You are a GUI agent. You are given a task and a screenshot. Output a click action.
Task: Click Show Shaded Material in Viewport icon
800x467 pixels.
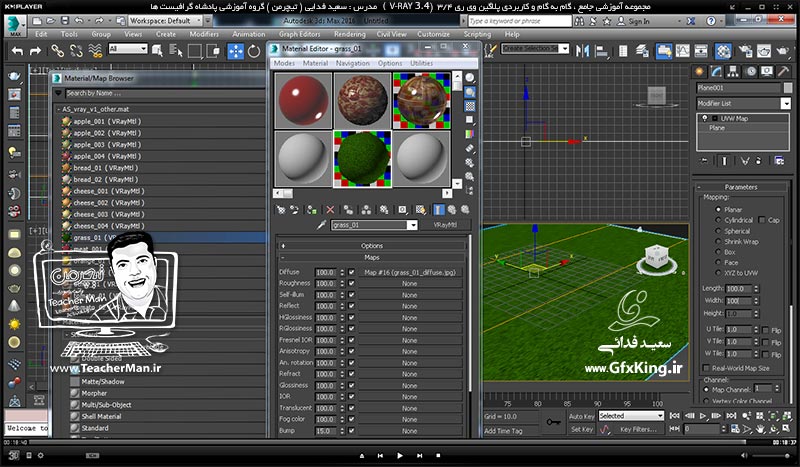(x=420, y=210)
